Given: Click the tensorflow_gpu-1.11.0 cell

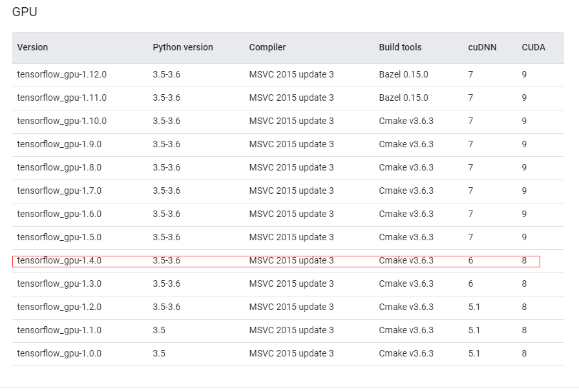Looking at the screenshot, I should (61, 98).
